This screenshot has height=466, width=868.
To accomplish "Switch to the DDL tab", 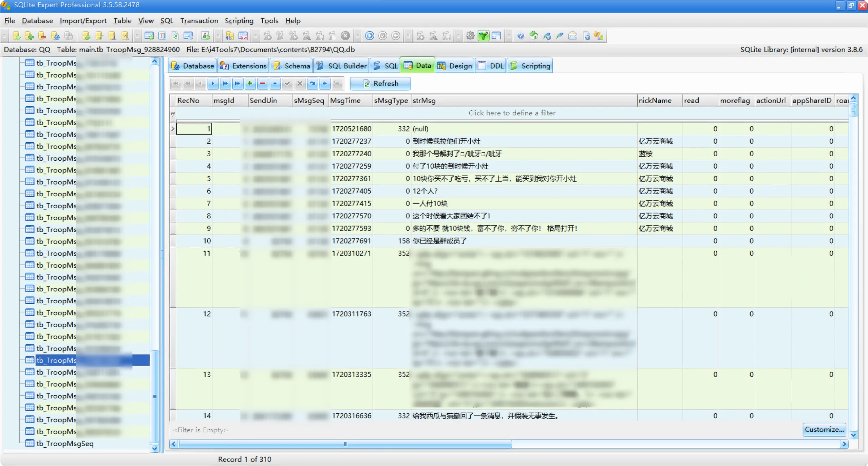I will click(x=491, y=66).
